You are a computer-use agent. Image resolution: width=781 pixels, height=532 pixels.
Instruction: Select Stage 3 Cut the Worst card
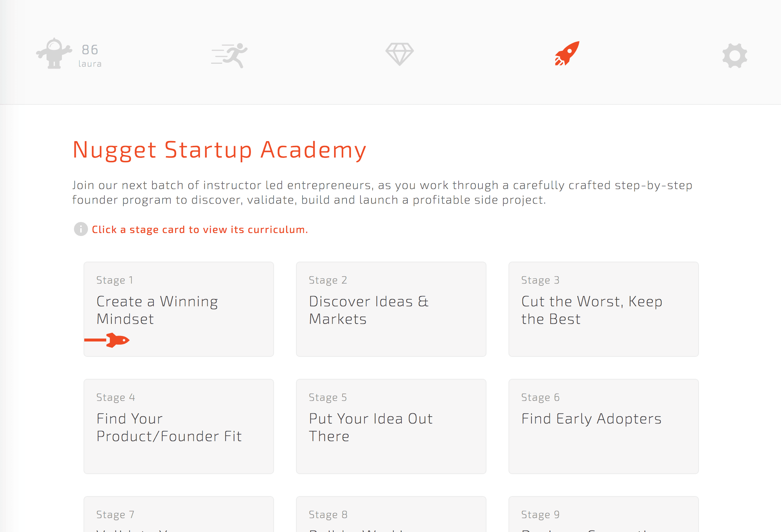tap(603, 309)
